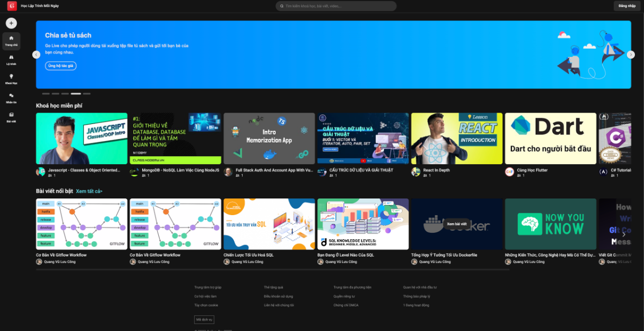The image size is (644, 331).
Task: Open the Mã dịch vụ footer button
Action: 204,319
